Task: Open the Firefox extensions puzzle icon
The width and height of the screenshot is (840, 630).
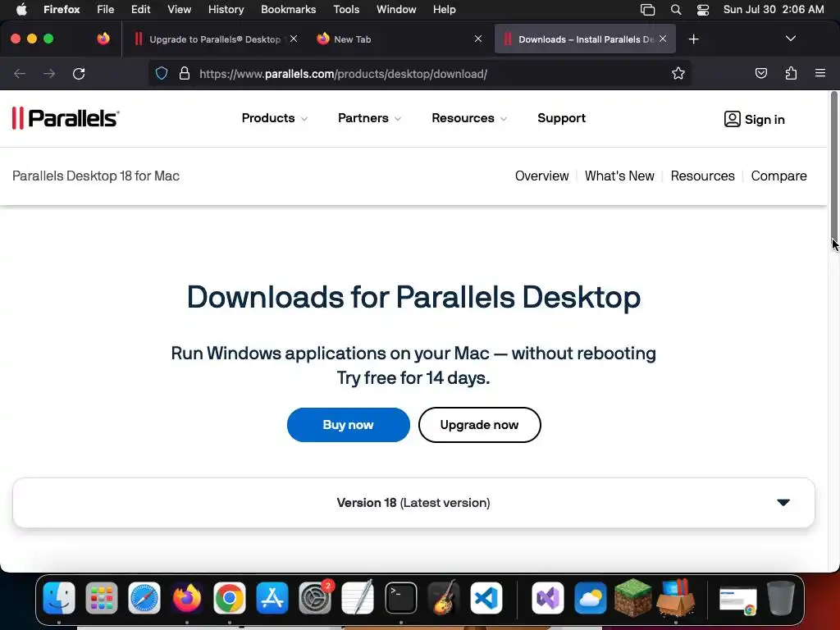Action: coord(791,73)
